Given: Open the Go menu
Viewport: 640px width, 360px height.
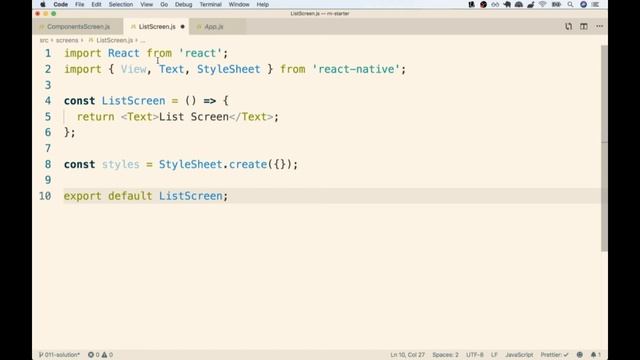Looking at the screenshot, I should pos(164,4).
